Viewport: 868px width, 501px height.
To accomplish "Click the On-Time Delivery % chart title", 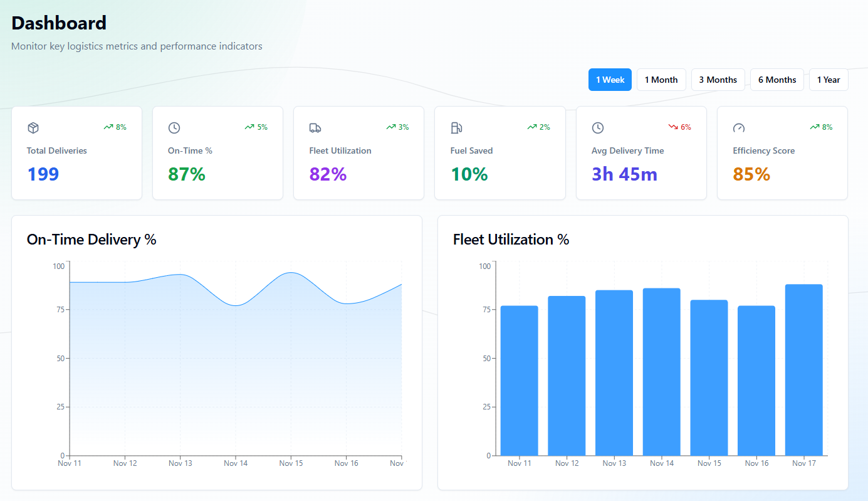I will click(92, 240).
